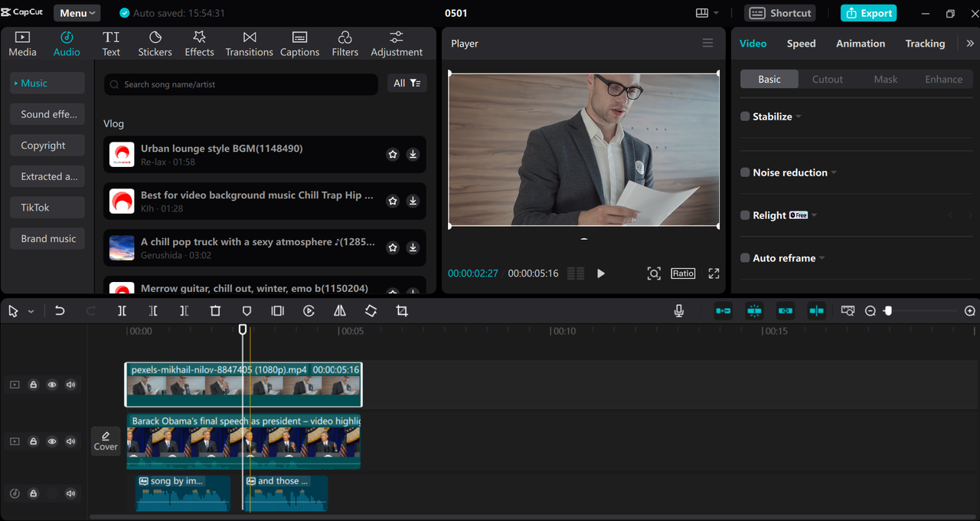Expand more inspector tabs with chevrons

pyautogui.click(x=970, y=44)
